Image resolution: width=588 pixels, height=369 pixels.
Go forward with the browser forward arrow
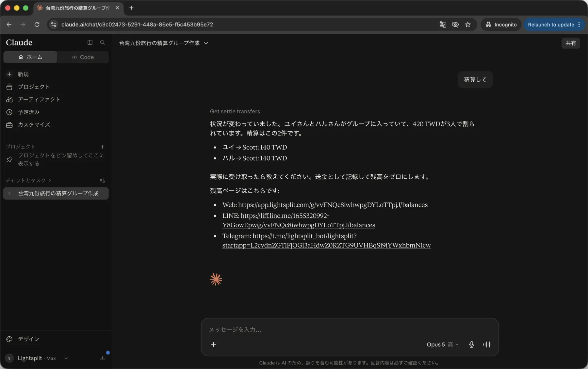[23, 24]
